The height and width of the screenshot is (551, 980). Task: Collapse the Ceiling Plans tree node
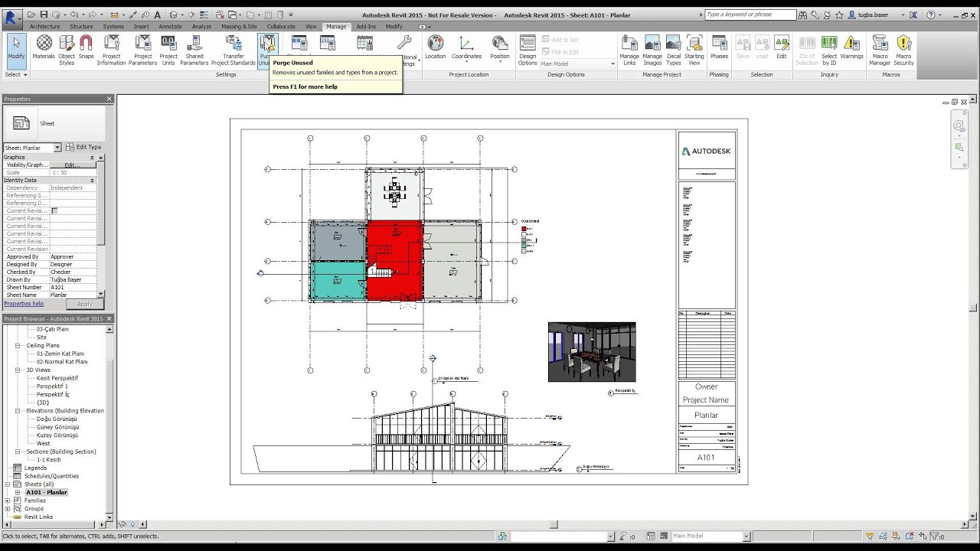click(x=18, y=345)
